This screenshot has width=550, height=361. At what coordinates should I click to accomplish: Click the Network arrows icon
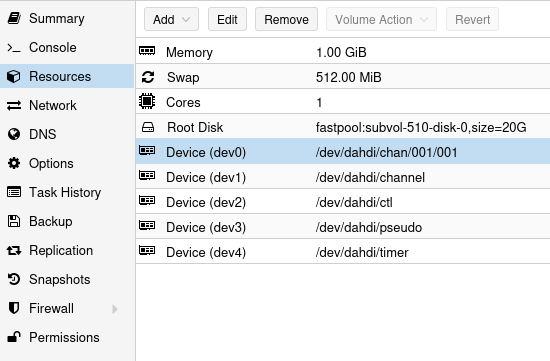[14, 105]
